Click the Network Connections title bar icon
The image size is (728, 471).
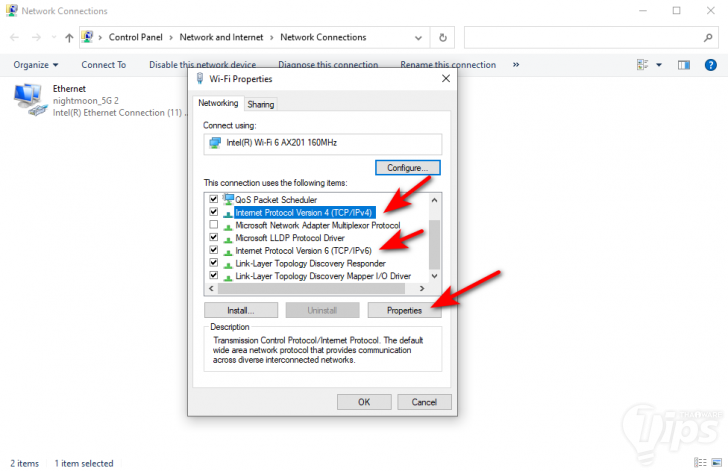12,10
